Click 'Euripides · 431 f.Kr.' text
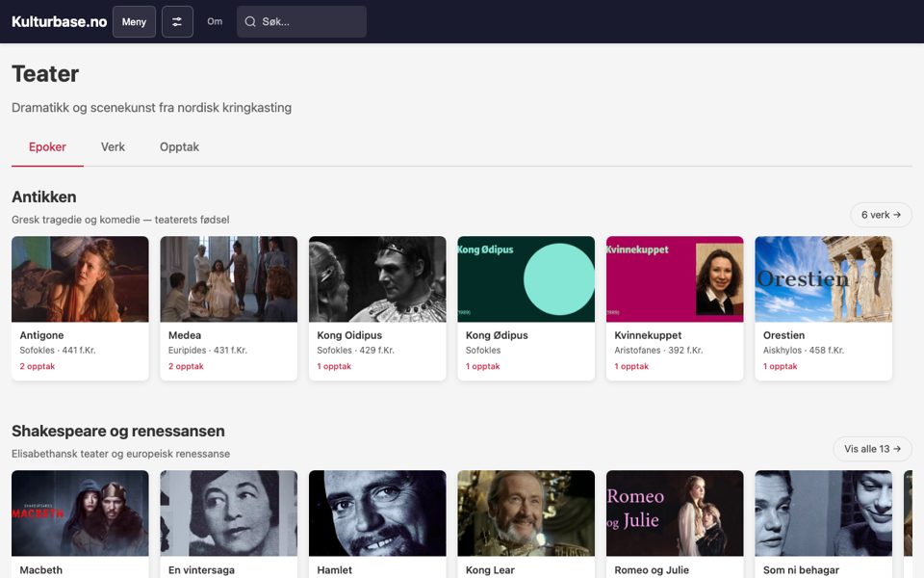Viewport: 924px width, 578px height. pyautogui.click(x=208, y=351)
